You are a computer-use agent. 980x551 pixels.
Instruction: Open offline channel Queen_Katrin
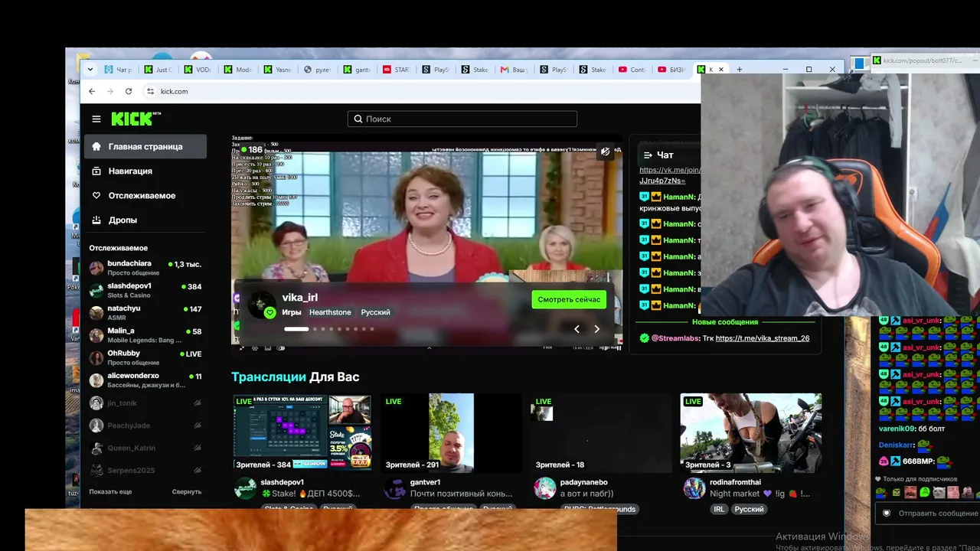click(x=145, y=448)
